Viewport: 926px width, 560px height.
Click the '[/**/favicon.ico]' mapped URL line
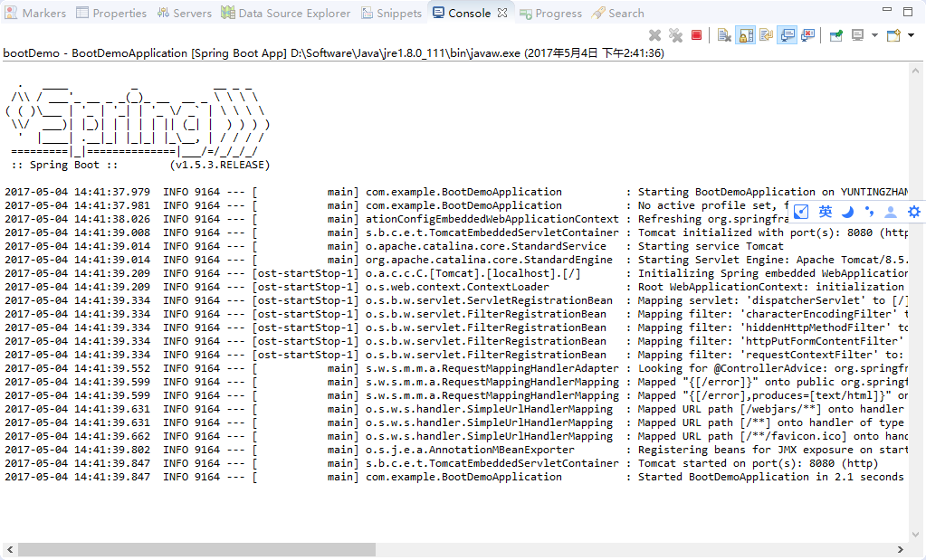pyautogui.click(x=456, y=436)
